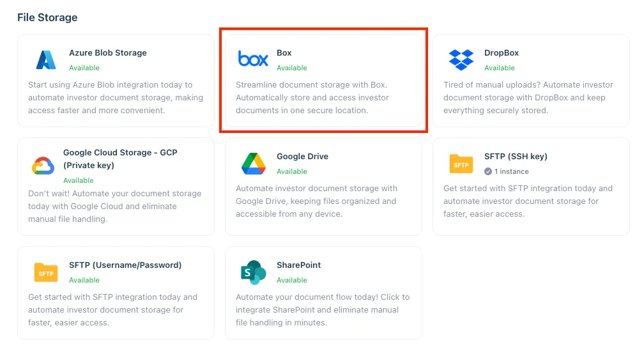The width and height of the screenshot is (644, 351).
Task: Click Available status under SharePoint
Action: pyautogui.click(x=291, y=280)
